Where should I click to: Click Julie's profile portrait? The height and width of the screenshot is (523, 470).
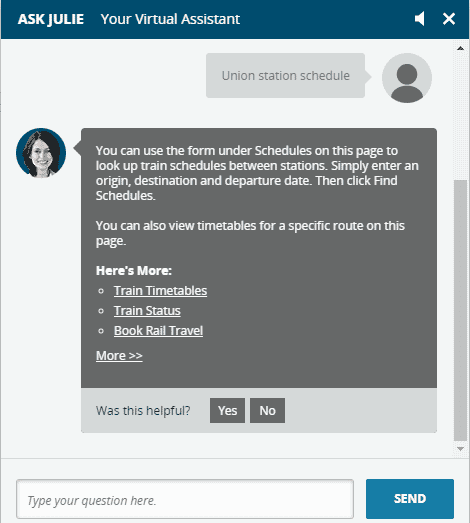point(41,153)
